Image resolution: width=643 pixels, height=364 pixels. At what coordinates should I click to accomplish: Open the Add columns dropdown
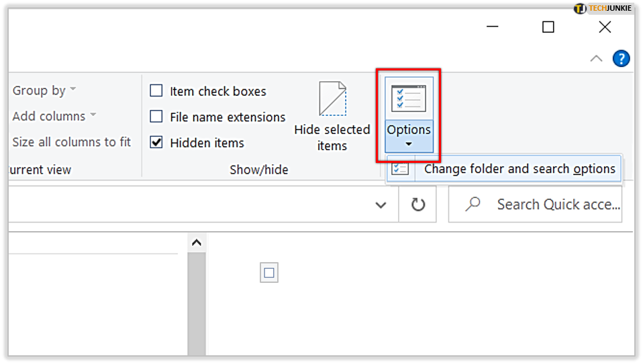(x=54, y=116)
